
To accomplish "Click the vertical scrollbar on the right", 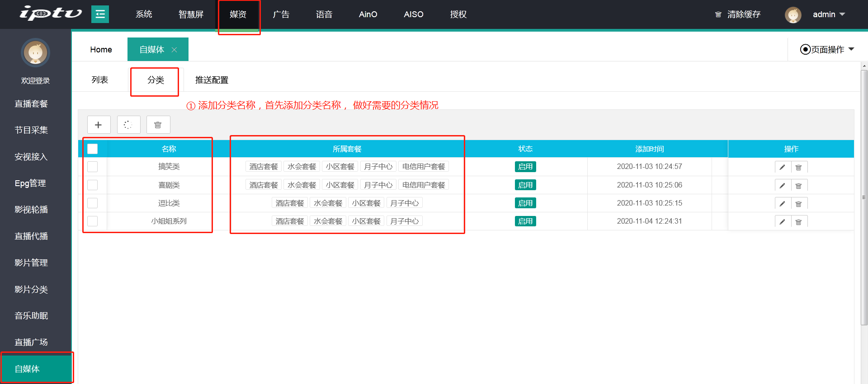I will point(864,197).
